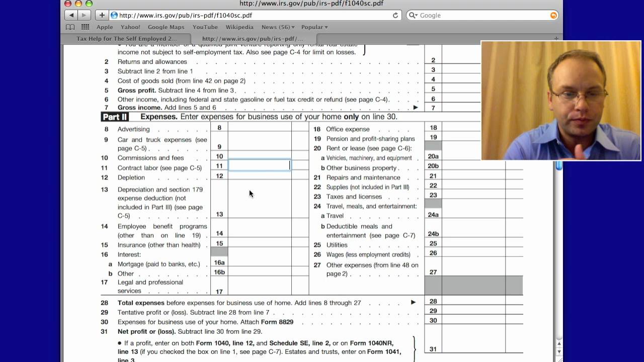Click the address bar URL field
The image size is (644, 362).
pyautogui.click(x=255, y=15)
